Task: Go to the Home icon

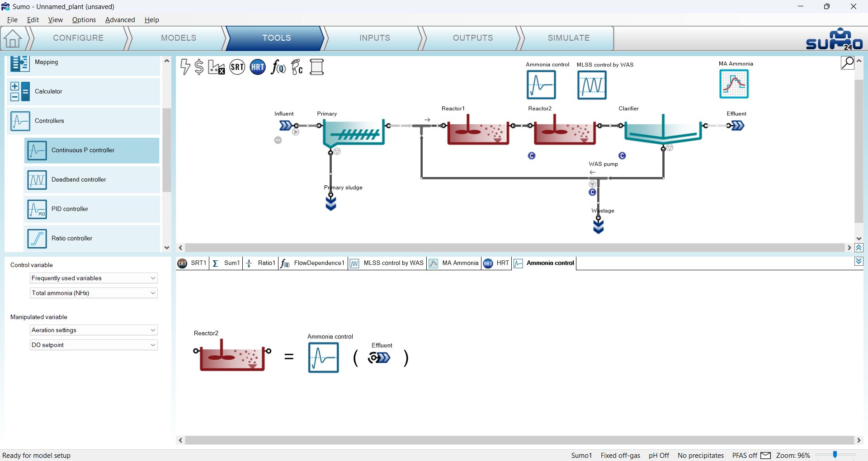Action: [x=13, y=38]
